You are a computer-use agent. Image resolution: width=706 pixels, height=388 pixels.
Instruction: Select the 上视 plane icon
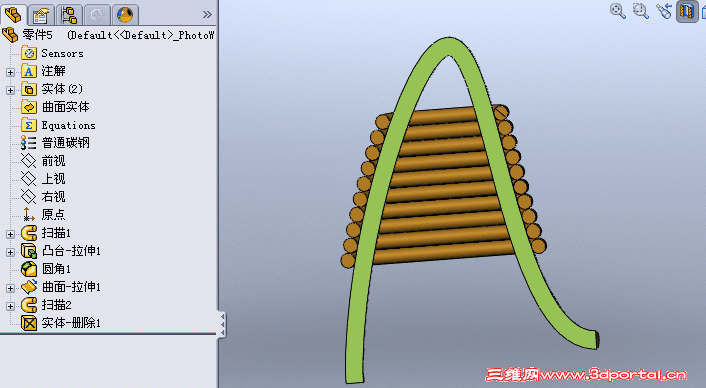(x=29, y=179)
